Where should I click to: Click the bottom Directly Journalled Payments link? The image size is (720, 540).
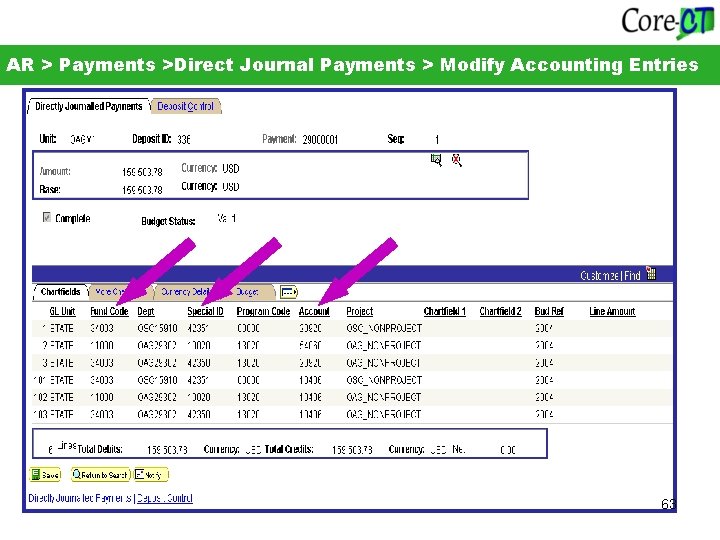tap(80, 498)
